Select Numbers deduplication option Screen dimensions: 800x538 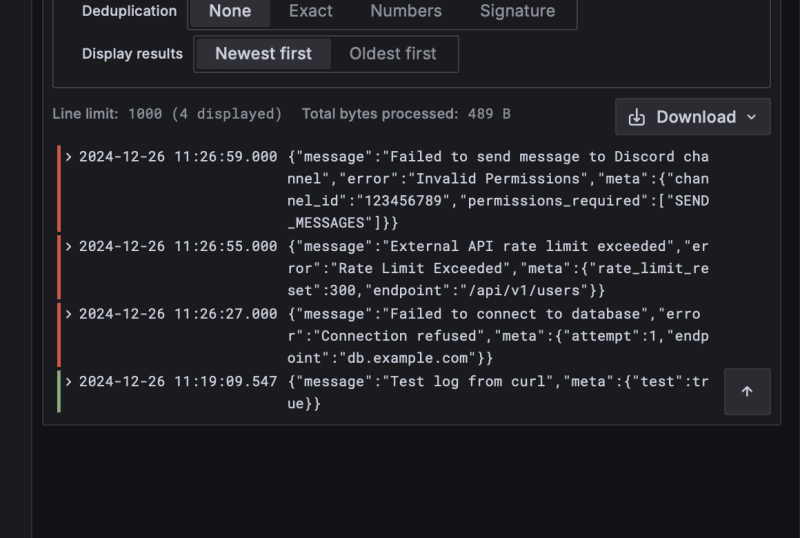coord(406,11)
